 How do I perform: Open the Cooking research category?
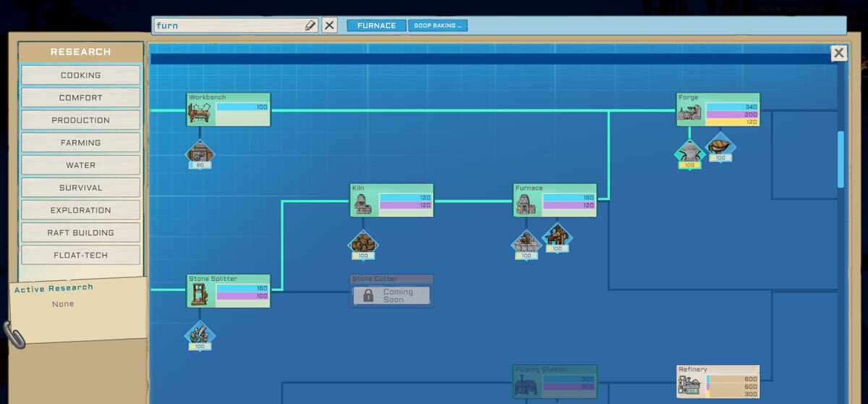click(x=80, y=75)
